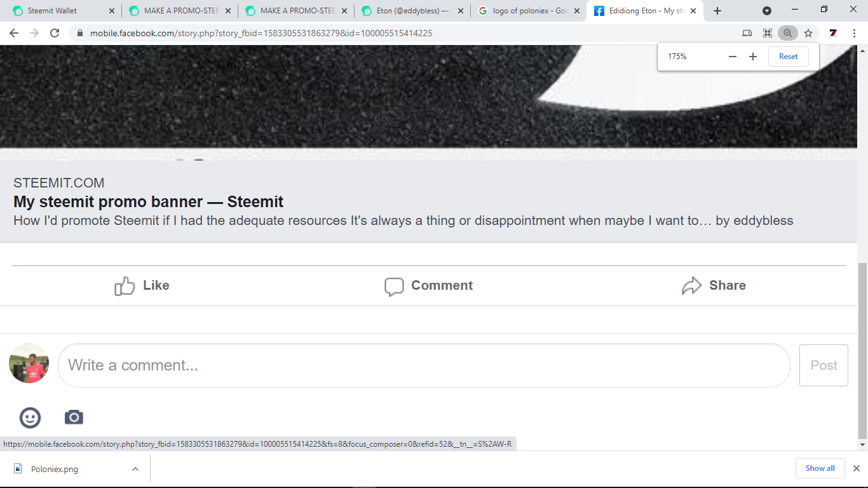Image resolution: width=868 pixels, height=488 pixels.
Task: Click the Like button label
Action: (x=156, y=285)
